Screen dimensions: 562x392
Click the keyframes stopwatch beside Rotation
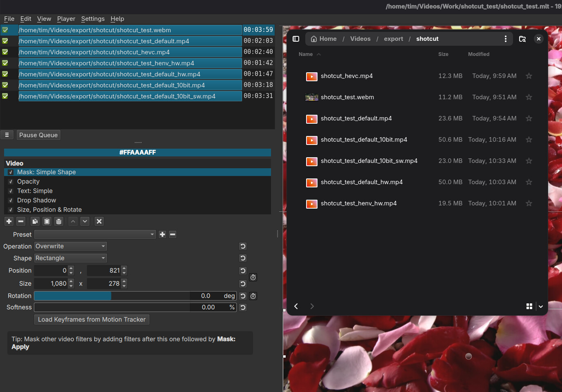(253, 296)
